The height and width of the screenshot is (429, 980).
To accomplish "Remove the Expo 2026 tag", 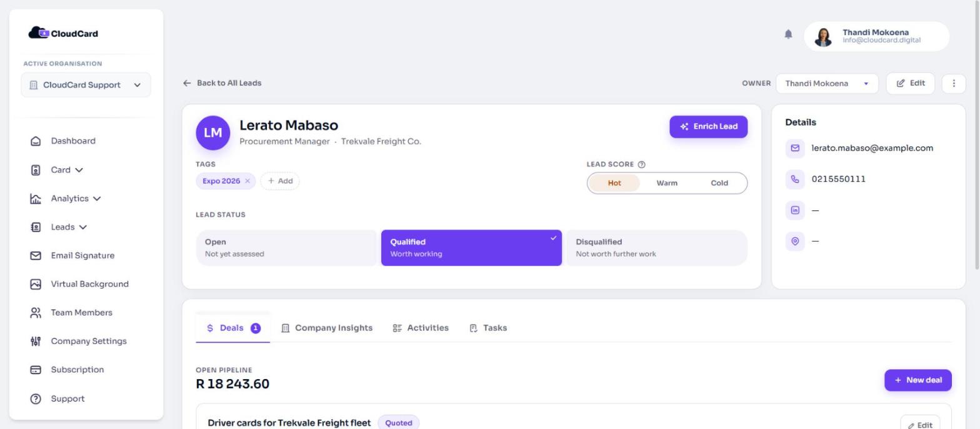I will point(247,181).
